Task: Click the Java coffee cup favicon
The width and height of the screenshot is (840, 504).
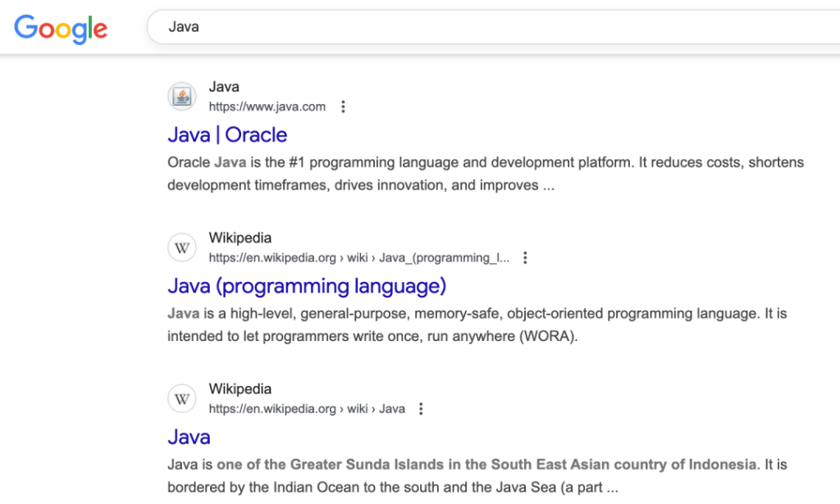Action: 182,97
